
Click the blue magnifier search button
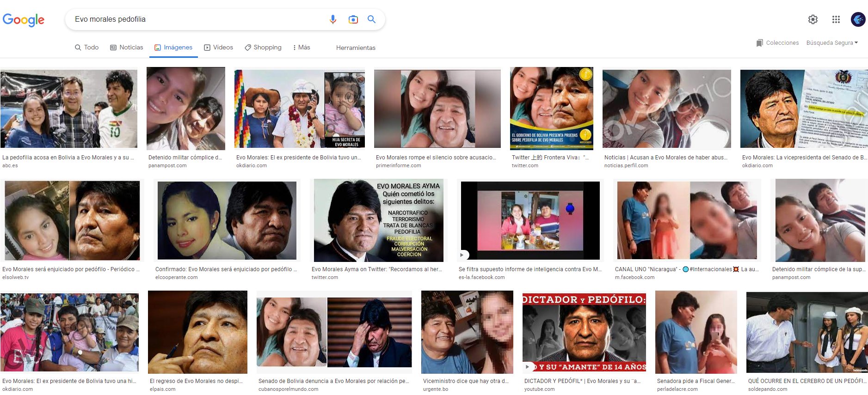click(371, 19)
